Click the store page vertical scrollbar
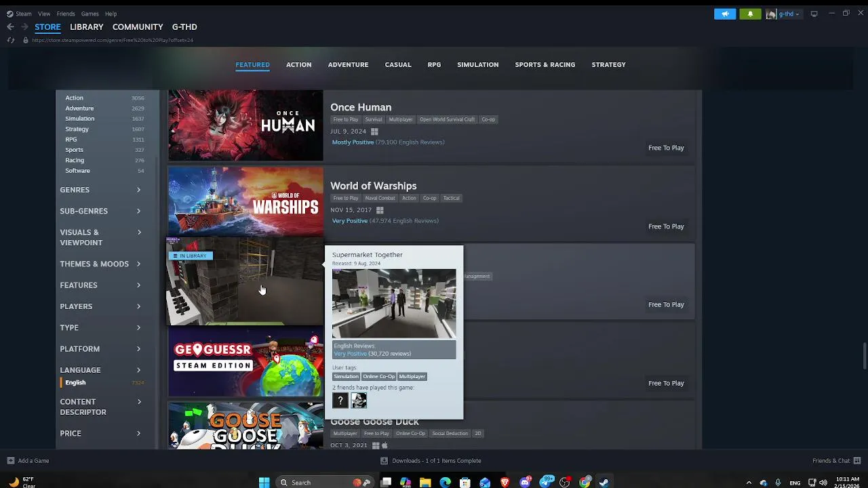This screenshot has height=488, width=868. pos(864,356)
